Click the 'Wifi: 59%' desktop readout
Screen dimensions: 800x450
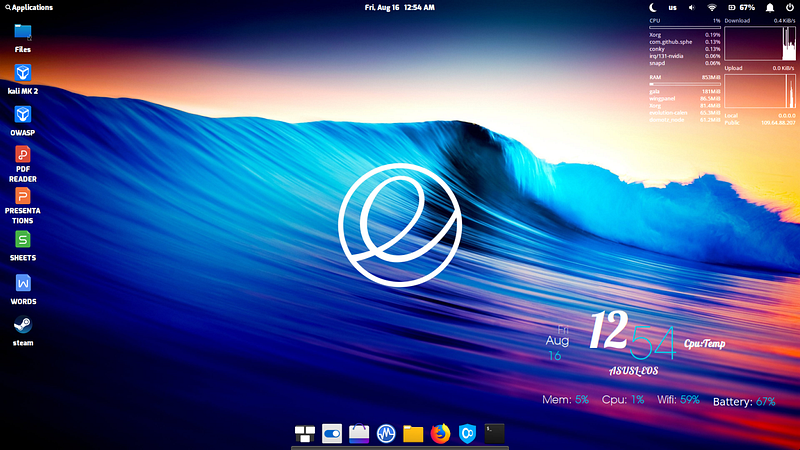coord(679,400)
